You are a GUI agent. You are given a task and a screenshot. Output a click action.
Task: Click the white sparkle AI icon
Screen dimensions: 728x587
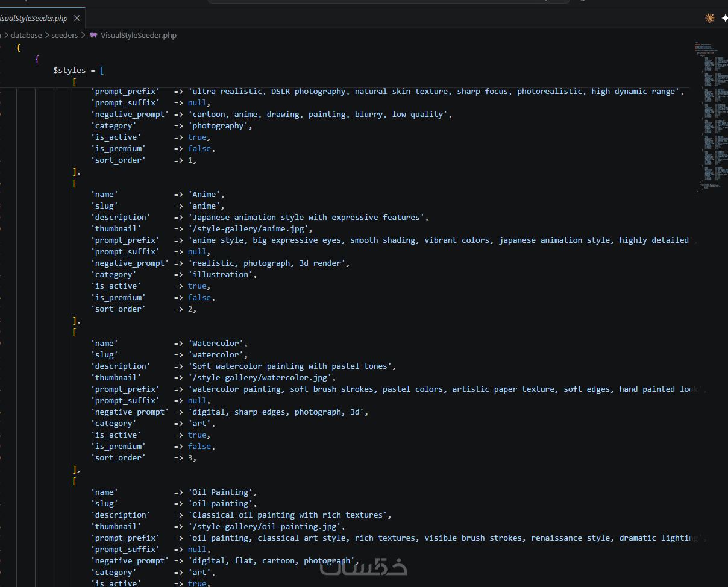pos(724,18)
